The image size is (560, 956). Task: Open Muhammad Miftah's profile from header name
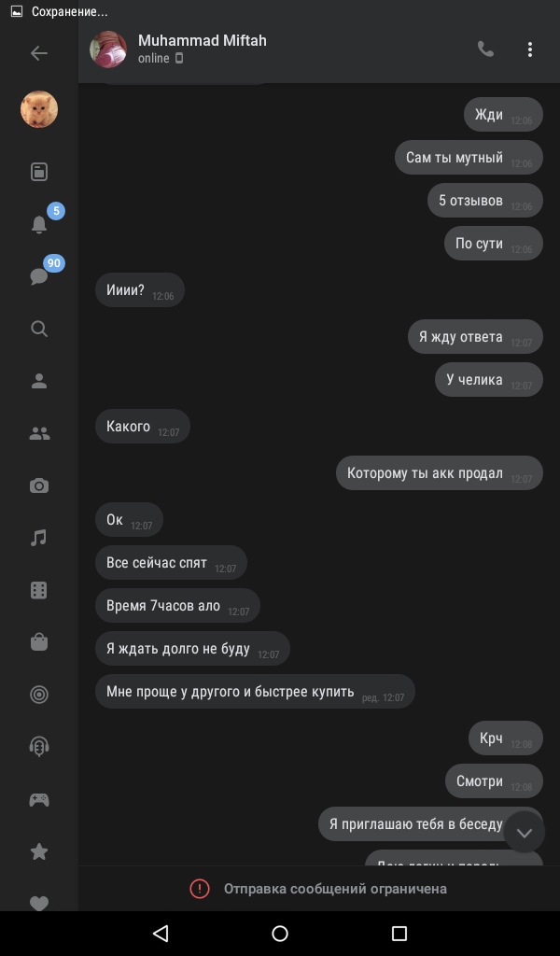(x=203, y=41)
